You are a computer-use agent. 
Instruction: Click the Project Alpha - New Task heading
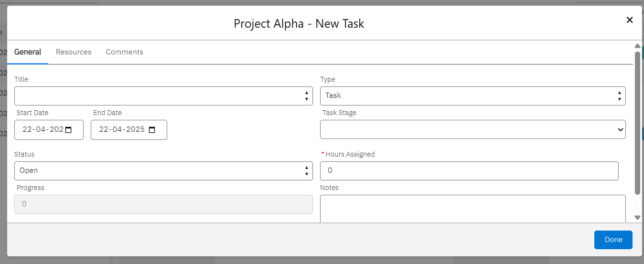[x=299, y=24]
